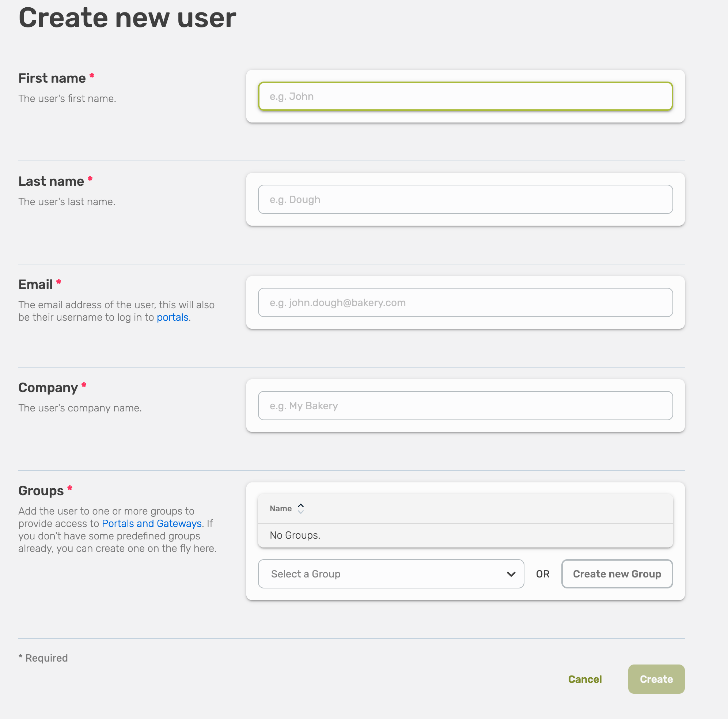Click the Email input field

(465, 302)
